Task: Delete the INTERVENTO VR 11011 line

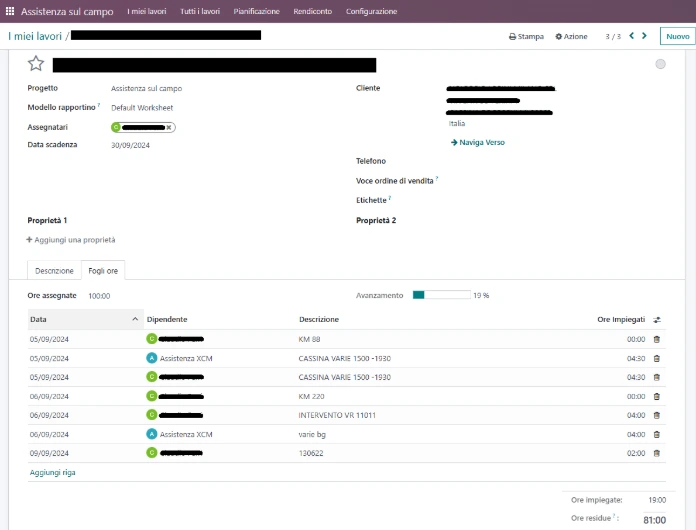Action: pyautogui.click(x=656, y=415)
